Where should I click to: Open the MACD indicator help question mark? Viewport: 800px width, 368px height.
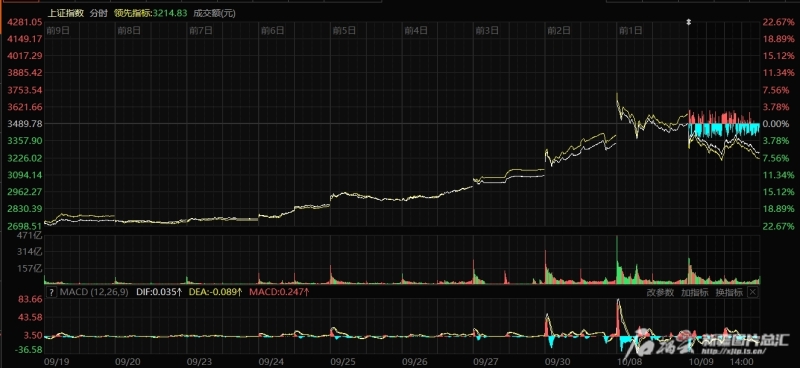[51, 292]
